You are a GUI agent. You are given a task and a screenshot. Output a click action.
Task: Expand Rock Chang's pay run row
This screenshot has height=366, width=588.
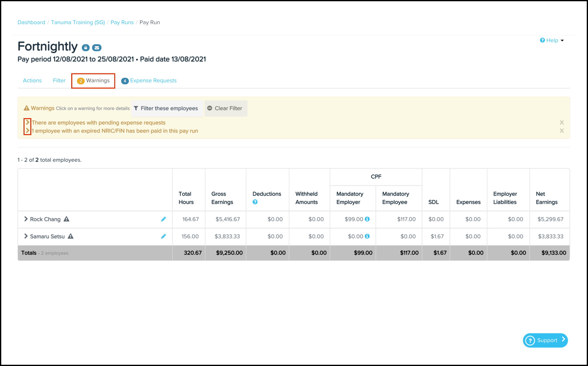26,219
